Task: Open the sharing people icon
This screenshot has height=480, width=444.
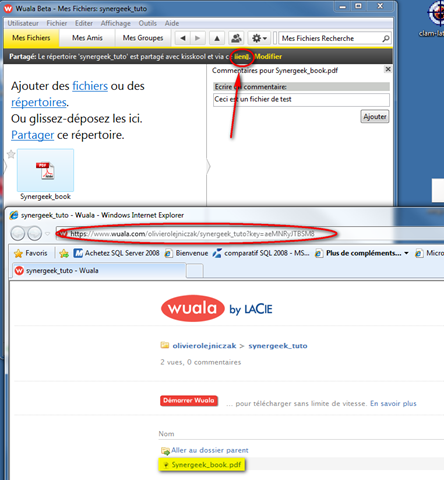Action: coord(236,38)
